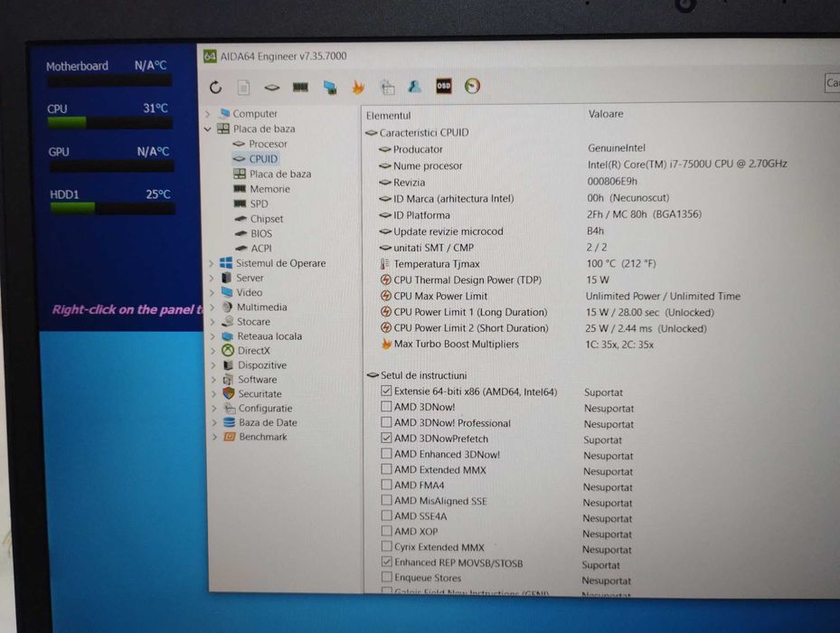Expand the Server tree node
The width and height of the screenshot is (840, 633).
click(212, 278)
